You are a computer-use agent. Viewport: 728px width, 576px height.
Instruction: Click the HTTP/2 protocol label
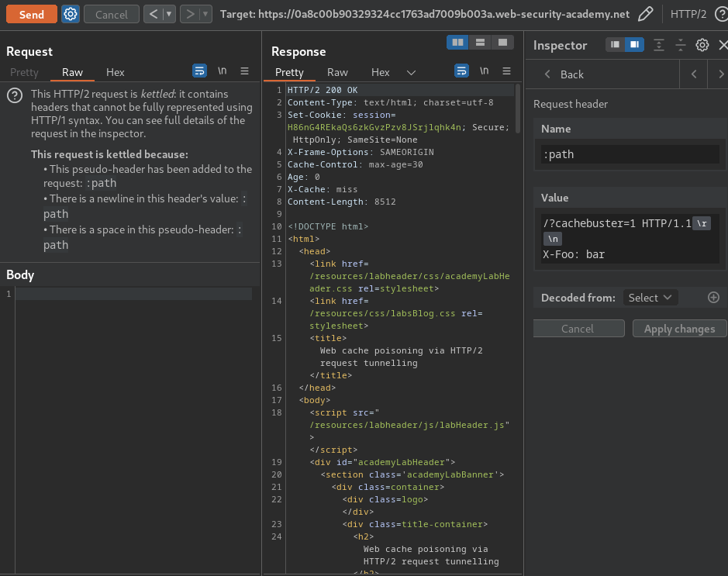click(x=688, y=15)
